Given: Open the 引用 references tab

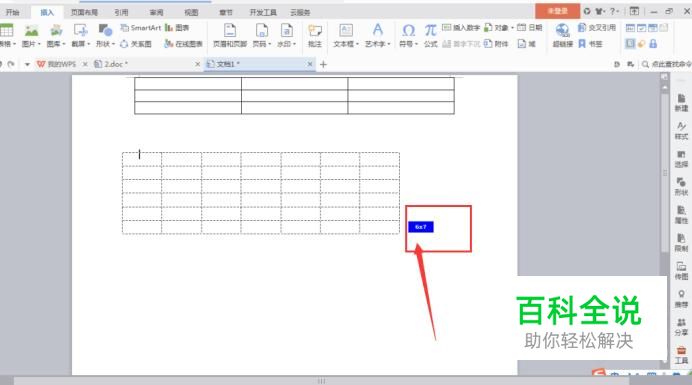Looking at the screenshot, I should (121, 12).
